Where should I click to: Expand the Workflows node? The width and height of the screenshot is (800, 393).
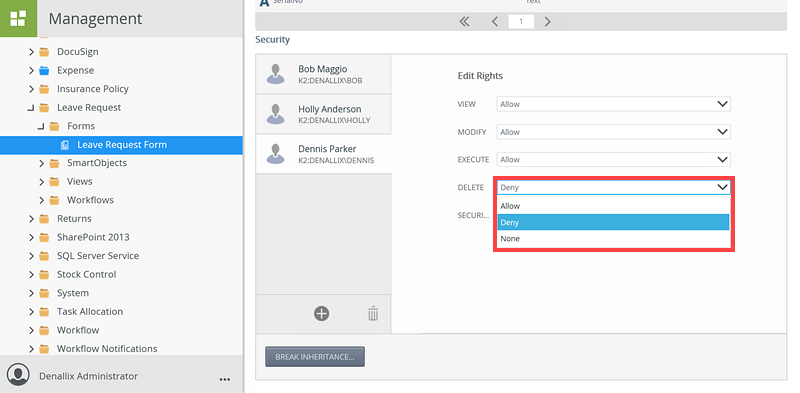point(41,200)
